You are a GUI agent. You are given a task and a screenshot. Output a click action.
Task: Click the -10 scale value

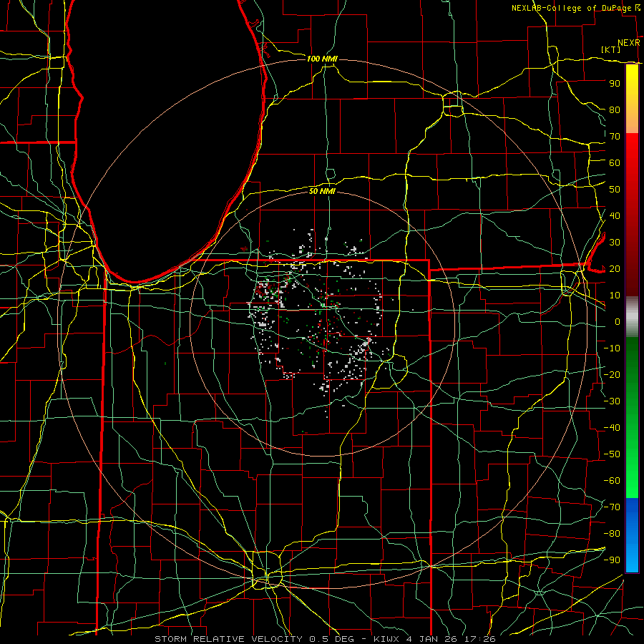tap(612, 348)
